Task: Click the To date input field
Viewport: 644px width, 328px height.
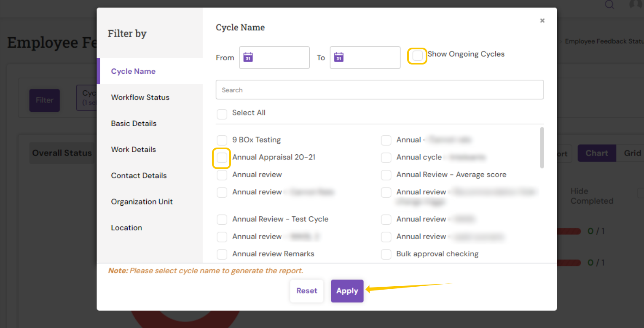Action: (365, 57)
